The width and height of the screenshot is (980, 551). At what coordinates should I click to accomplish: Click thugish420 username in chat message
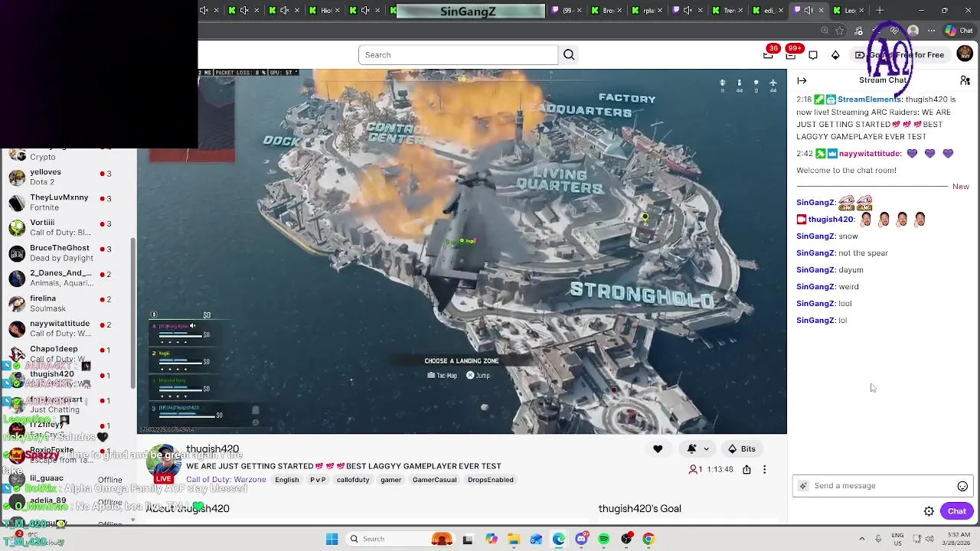[831, 220]
